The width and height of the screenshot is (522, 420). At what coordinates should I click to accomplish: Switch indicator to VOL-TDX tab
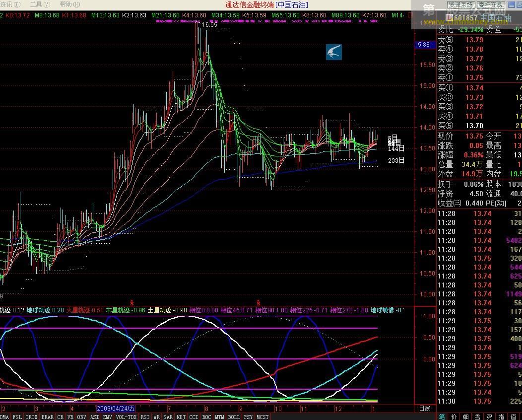[x=126, y=417]
